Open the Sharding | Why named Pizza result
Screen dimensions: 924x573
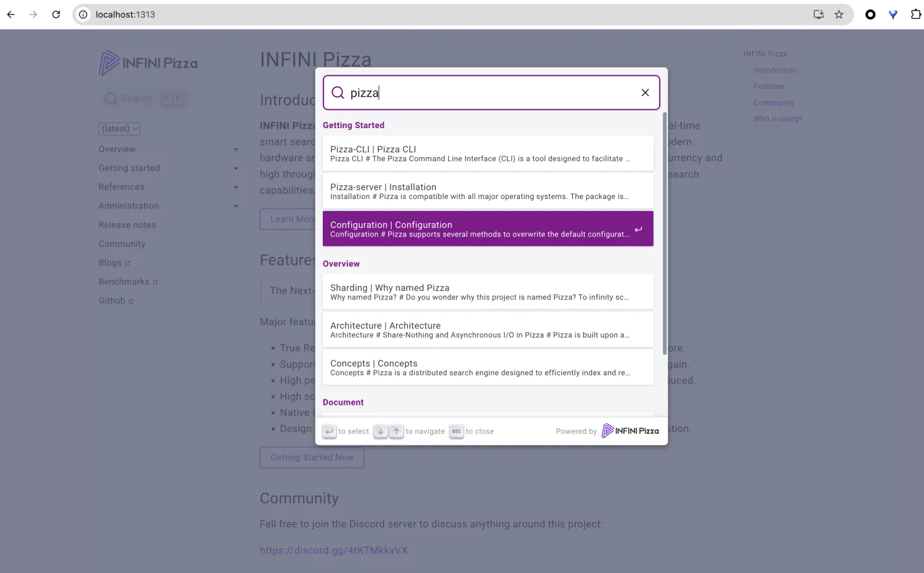pyautogui.click(x=488, y=292)
